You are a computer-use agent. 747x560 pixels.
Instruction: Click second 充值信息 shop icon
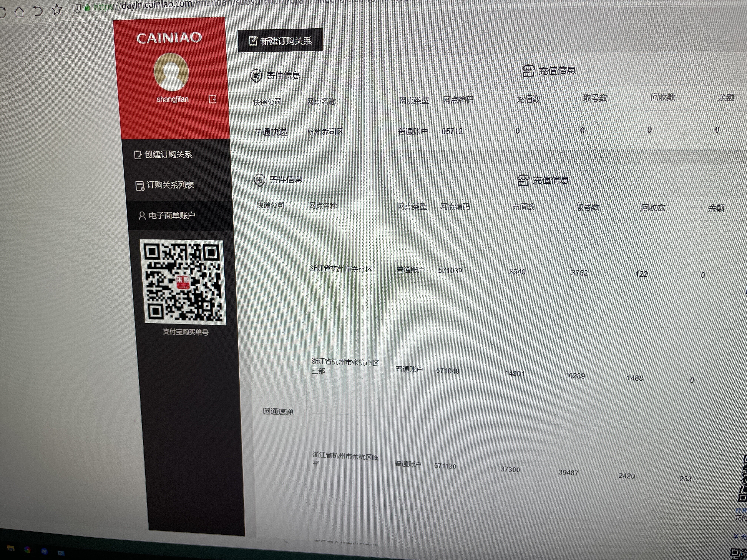point(523,180)
